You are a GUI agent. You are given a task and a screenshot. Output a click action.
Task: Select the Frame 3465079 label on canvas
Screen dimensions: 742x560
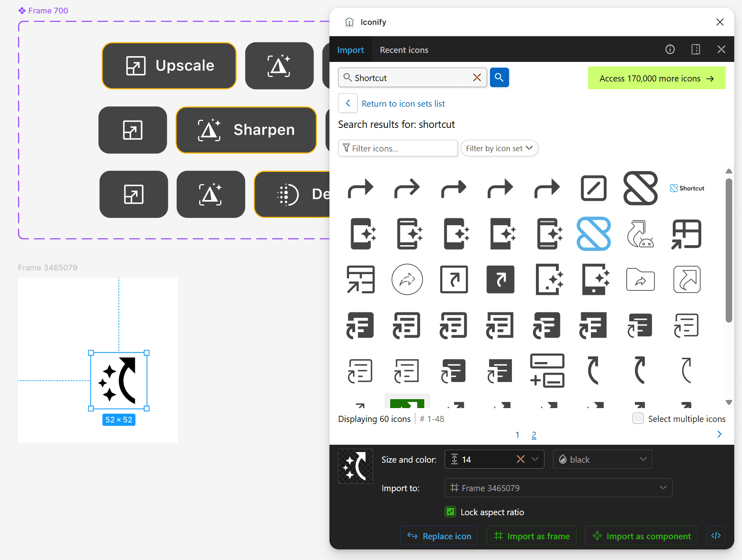(x=48, y=268)
